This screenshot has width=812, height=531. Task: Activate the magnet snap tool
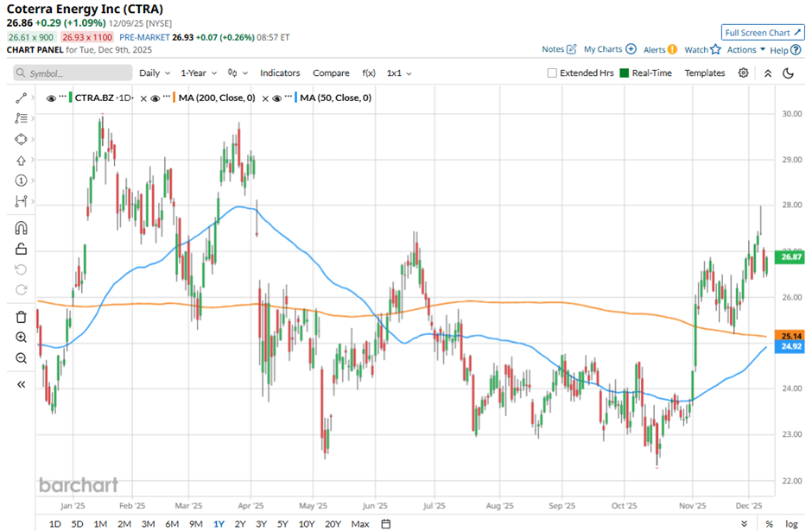coord(21,228)
